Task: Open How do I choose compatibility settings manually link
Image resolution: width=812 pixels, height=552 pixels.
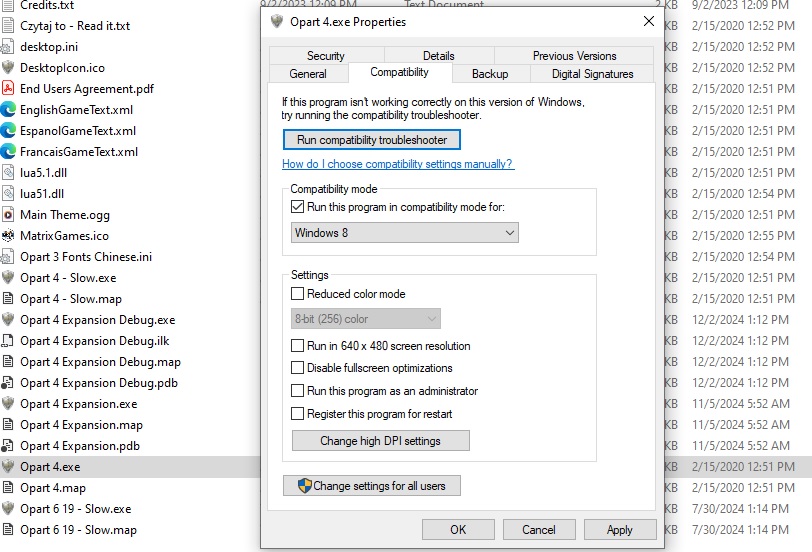Action: pyautogui.click(x=398, y=164)
